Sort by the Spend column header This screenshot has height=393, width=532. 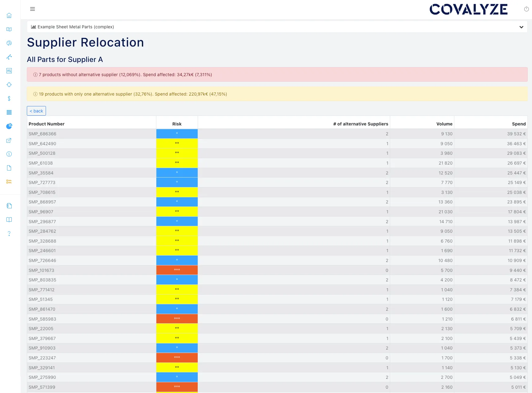pos(519,124)
